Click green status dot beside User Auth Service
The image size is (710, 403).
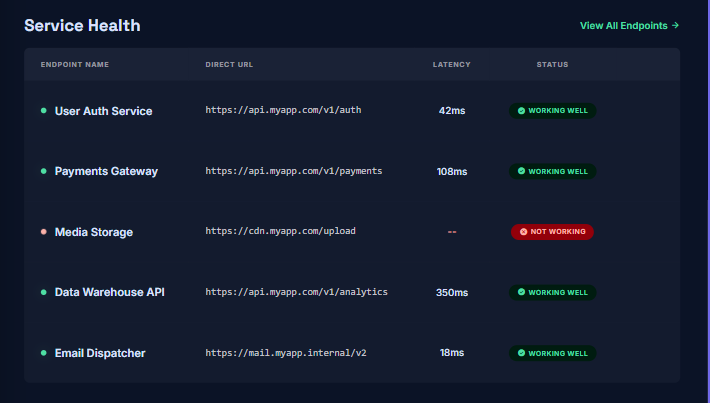(x=43, y=110)
